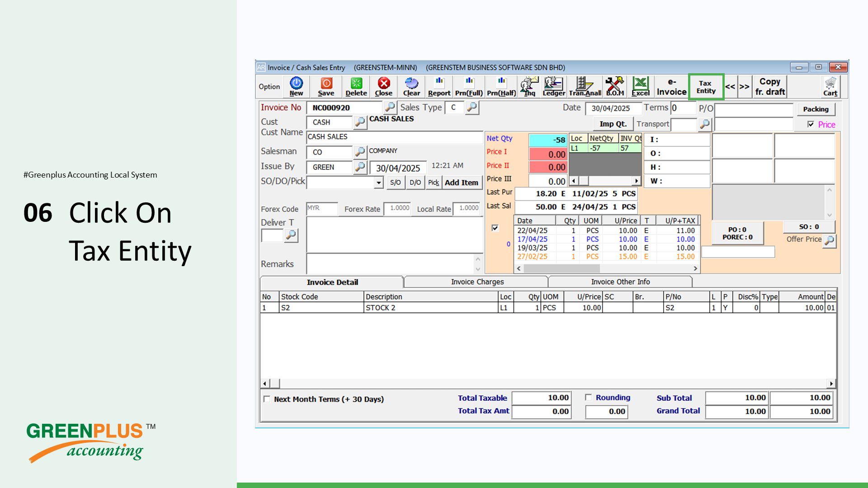
Task: Enable Next Month Terms (+ 30 Days) checkbox
Action: (x=267, y=399)
